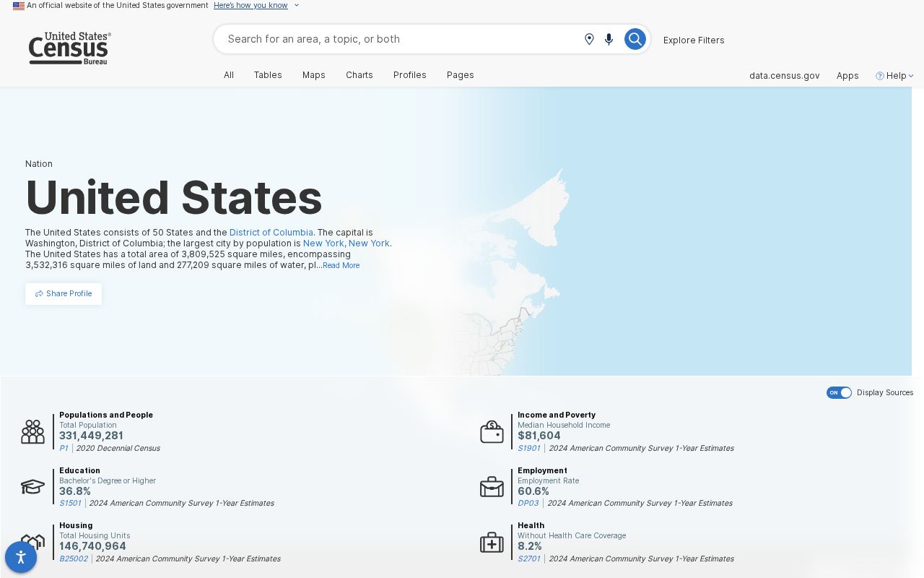Activate the microphone voice search icon
This screenshot has height=578, width=924.
coord(609,39)
